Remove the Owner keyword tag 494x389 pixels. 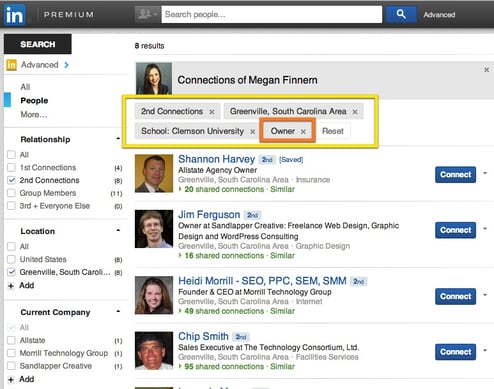(x=303, y=132)
